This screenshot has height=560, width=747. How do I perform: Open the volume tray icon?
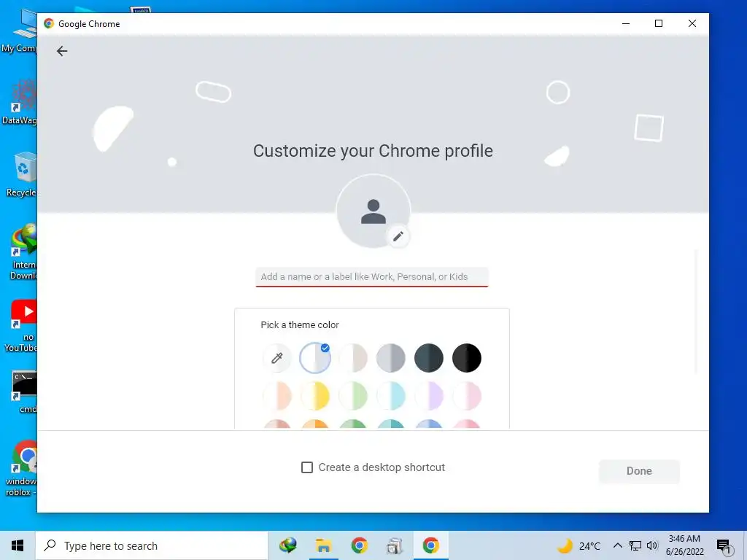[x=652, y=545]
